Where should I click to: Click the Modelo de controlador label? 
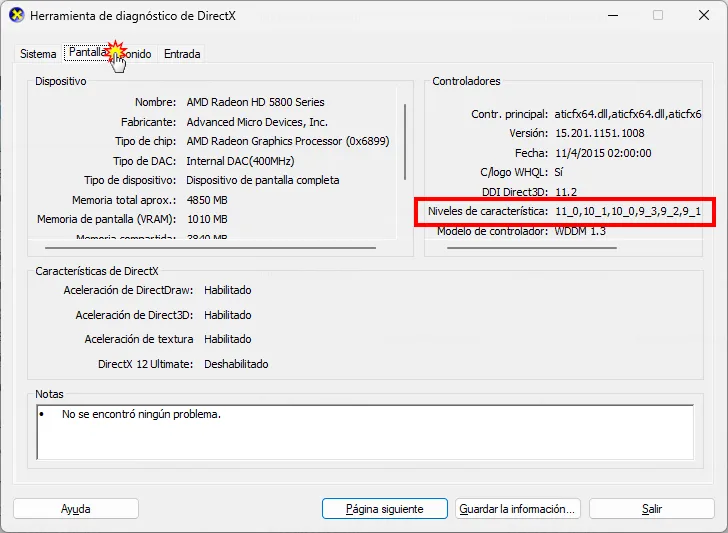pyautogui.click(x=492, y=231)
